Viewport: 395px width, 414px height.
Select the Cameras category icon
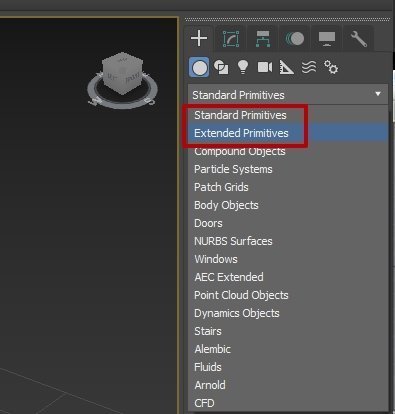(x=265, y=67)
